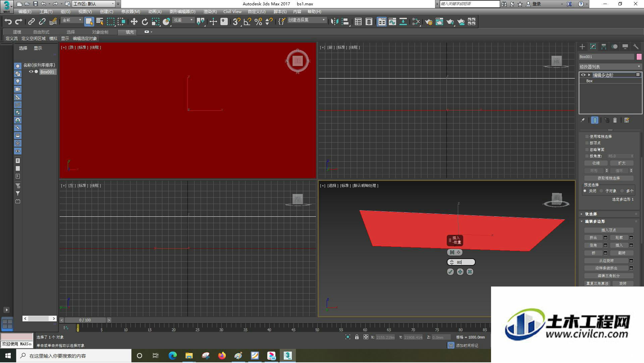The image size is (644, 363).
Task: Open the 自定义(U) menu
Action: coord(257,12)
